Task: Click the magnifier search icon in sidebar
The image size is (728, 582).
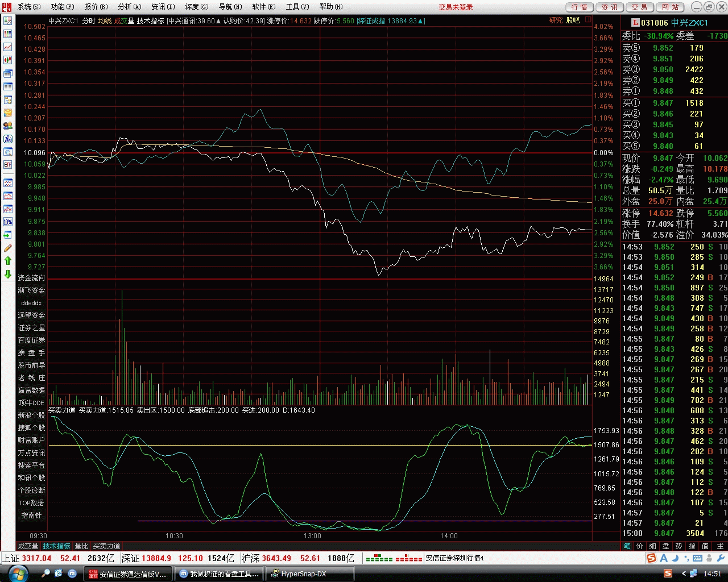Action: pyautogui.click(x=8, y=152)
